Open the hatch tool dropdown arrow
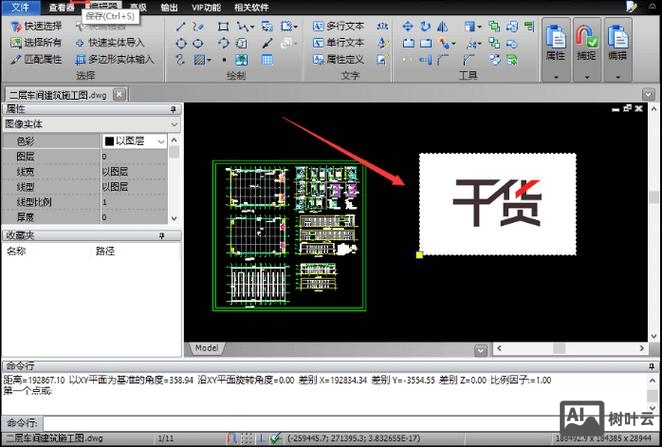The image size is (662, 447). [209, 60]
